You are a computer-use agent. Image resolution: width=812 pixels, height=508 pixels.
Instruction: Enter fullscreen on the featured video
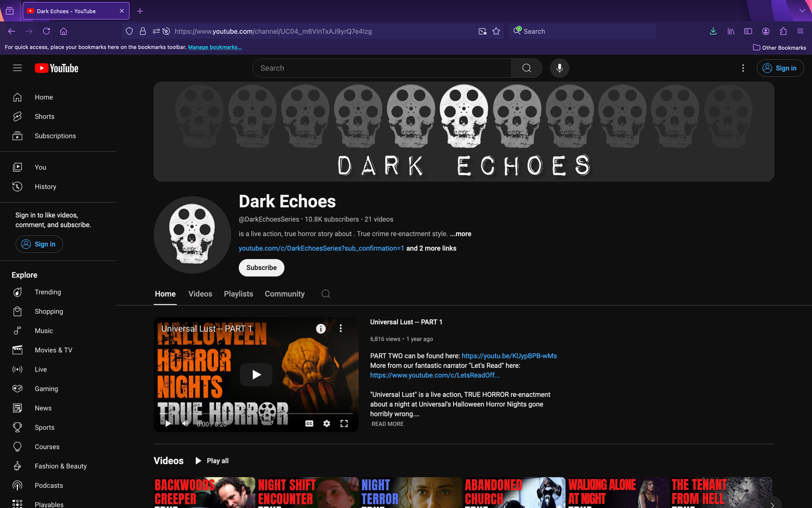point(344,424)
